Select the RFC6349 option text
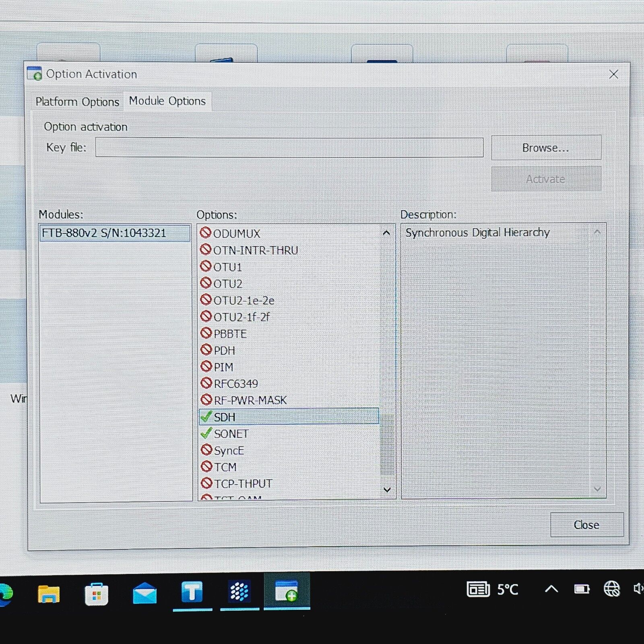The height and width of the screenshot is (644, 644). (x=236, y=384)
